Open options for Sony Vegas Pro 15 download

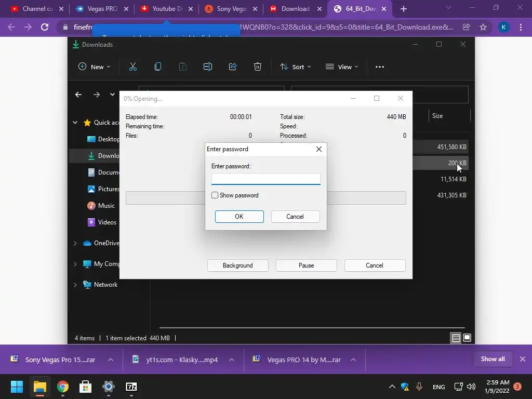(x=111, y=360)
